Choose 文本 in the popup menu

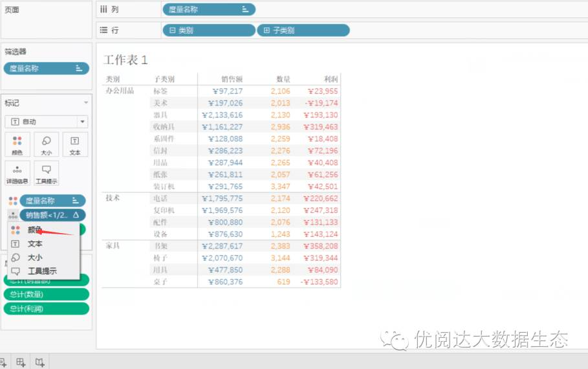pos(43,243)
